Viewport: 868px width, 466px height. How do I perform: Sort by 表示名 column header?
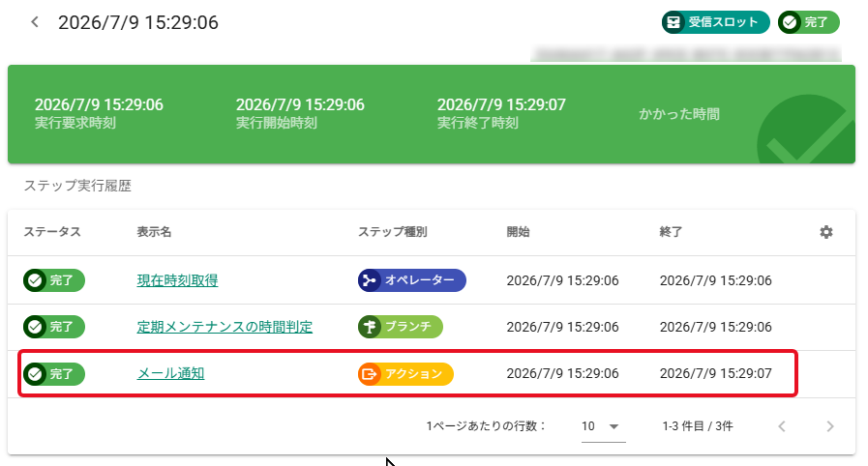[154, 232]
